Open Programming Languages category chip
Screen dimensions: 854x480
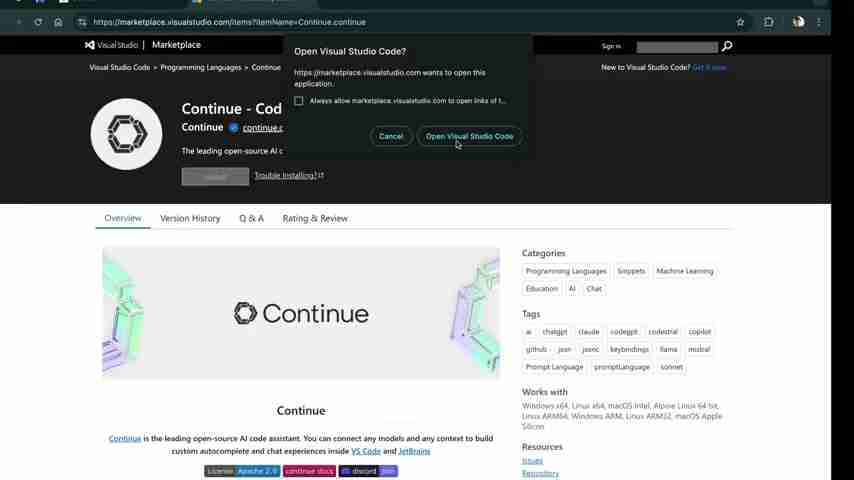pyautogui.click(x=566, y=271)
